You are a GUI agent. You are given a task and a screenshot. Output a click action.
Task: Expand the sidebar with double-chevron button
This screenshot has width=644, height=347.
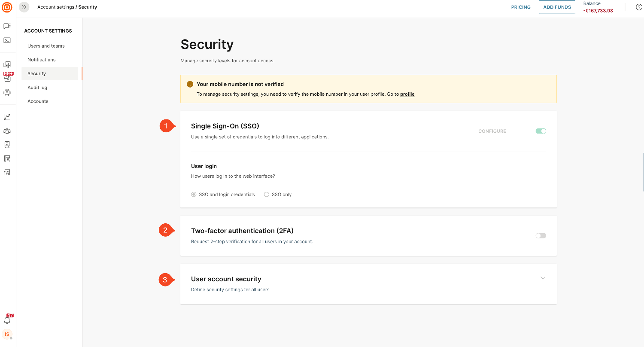tap(24, 7)
